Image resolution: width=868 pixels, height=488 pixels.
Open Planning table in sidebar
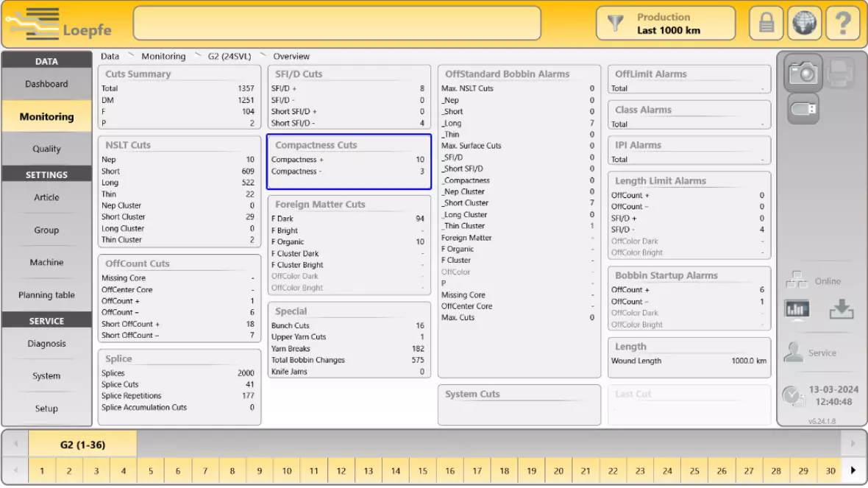[x=46, y=295]
